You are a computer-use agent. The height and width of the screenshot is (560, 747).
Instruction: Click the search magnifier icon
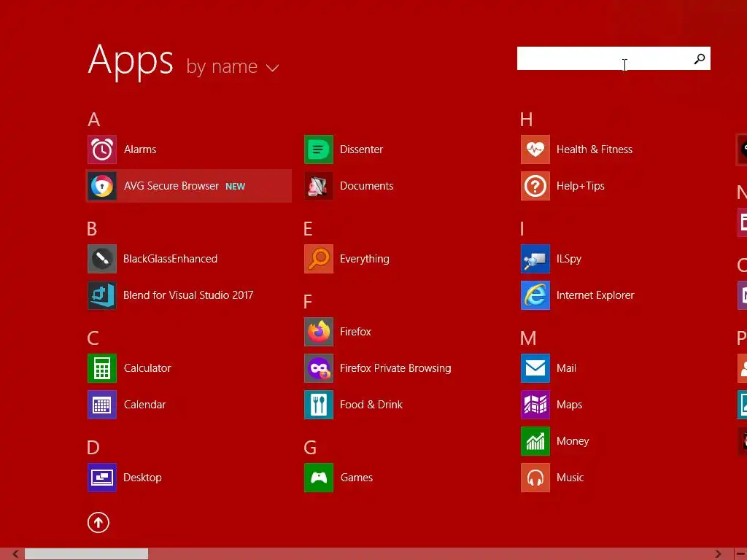tap(700, 58)
